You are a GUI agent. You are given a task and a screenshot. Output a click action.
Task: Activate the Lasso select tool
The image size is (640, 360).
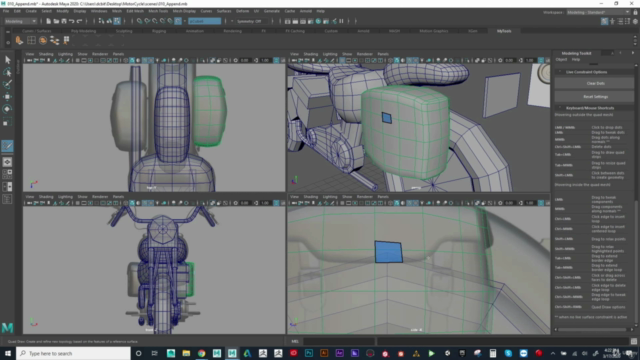(7, 72)
